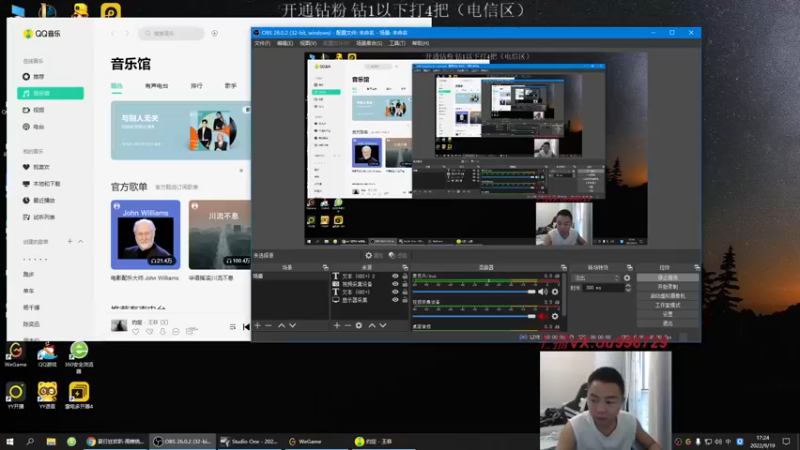
Task: Move scene up in the Scenes panel
Action: [281, 326]
